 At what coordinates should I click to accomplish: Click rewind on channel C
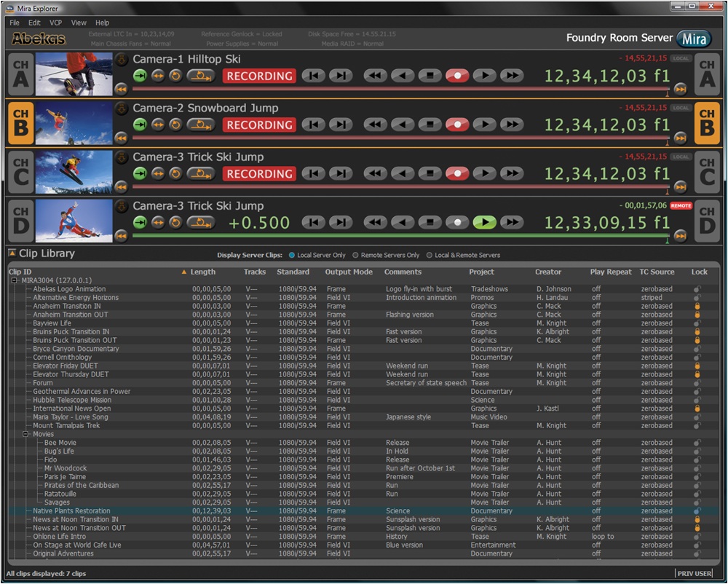[375, 173]
